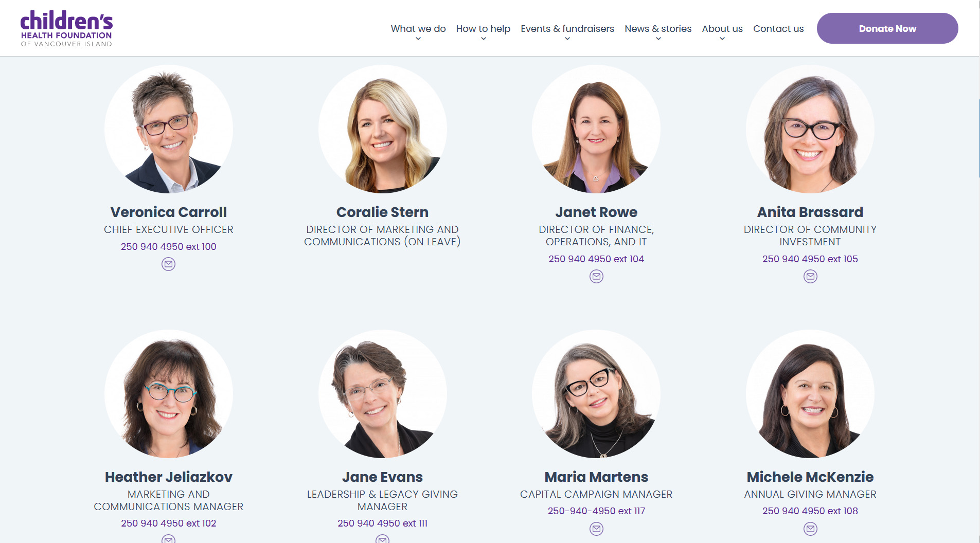
Task: Open the Contact us page
Action: point(778,29)
